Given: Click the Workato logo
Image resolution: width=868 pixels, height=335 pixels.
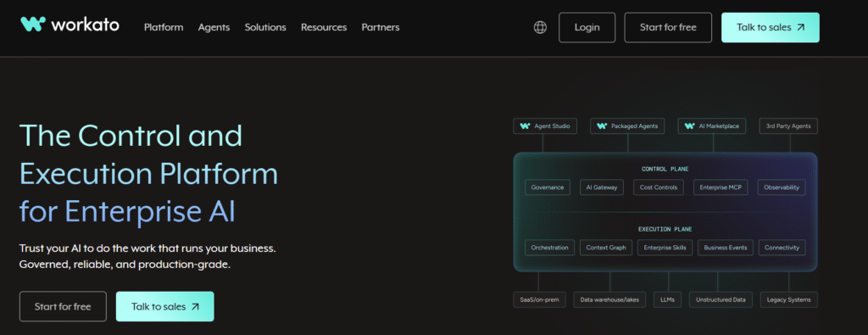Looking at the screenshot, I should 70,25.
